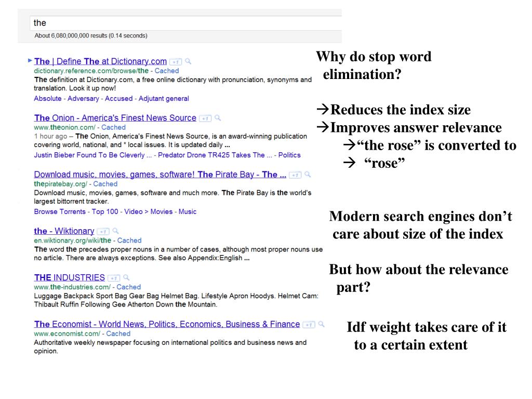Open 'Browse Torrents' sitelink
This screenshot has width=532, height=399.
(x=60, y=212)
